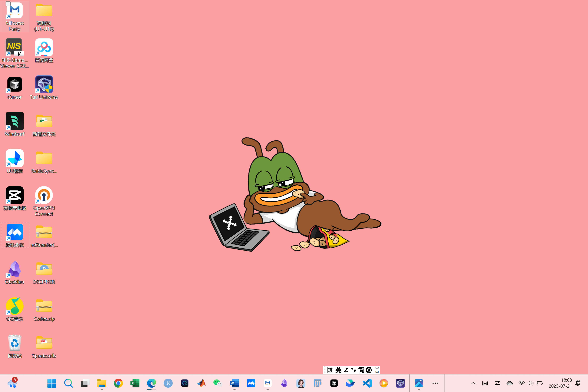
Task: Click the Mihomo M tray icon
Action: 485,383
